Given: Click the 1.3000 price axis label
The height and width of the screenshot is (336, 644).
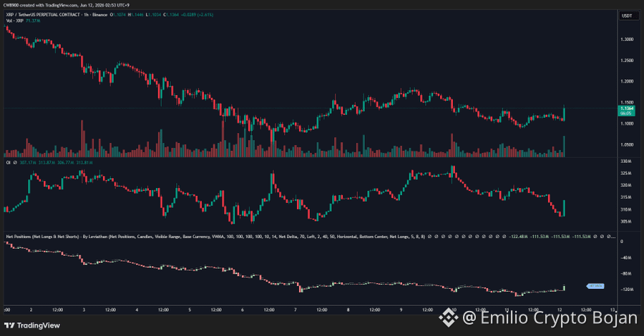Looking at the screenshot, I should 627,39.
